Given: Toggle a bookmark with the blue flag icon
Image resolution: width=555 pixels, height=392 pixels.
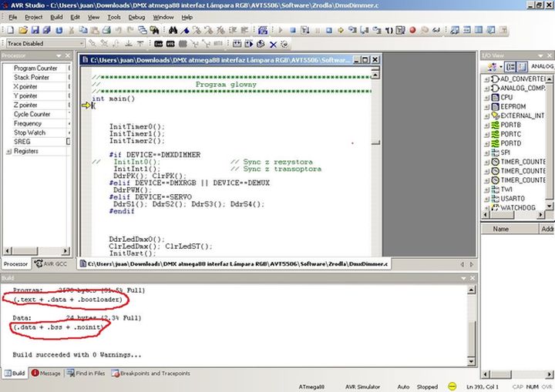Looking at the screenshot, I should (185, 31).
